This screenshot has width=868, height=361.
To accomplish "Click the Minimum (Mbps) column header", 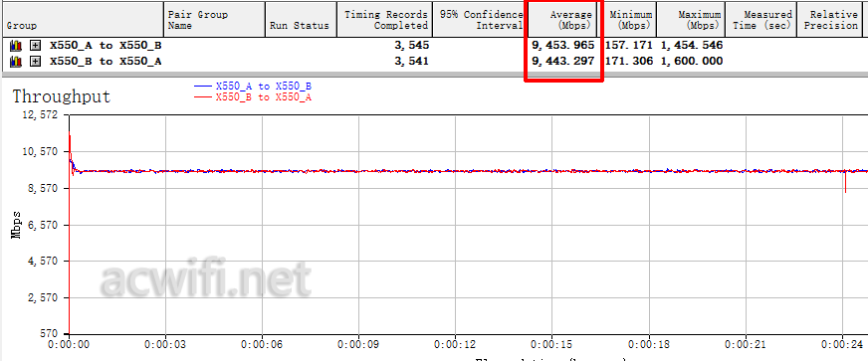I will tap(630, 19).
